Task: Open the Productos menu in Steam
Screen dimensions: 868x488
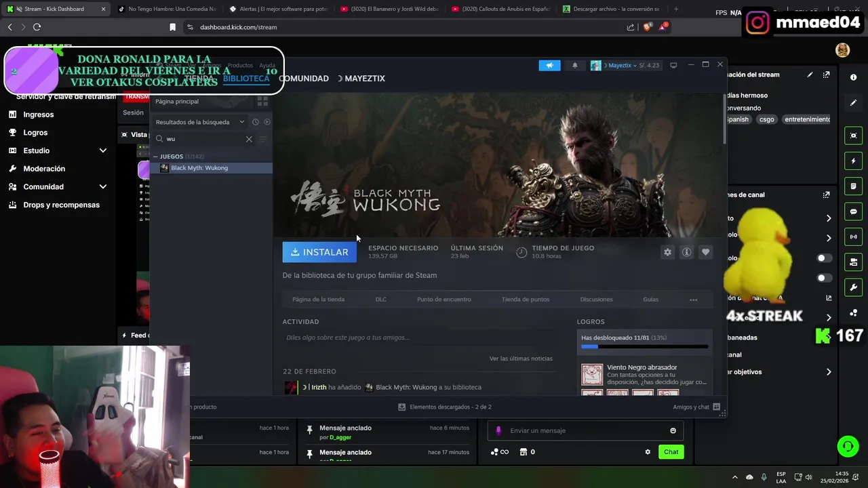Action: pos(240,66)
